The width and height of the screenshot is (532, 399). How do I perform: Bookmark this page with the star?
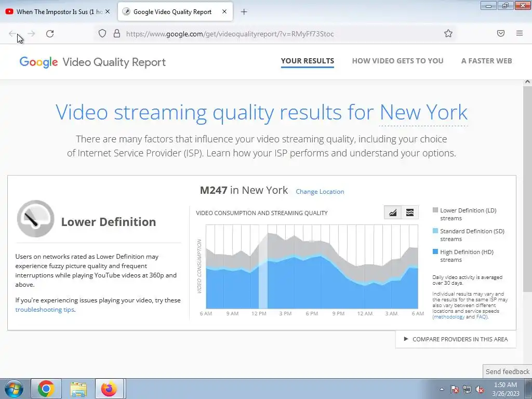(x=448, y=33)
